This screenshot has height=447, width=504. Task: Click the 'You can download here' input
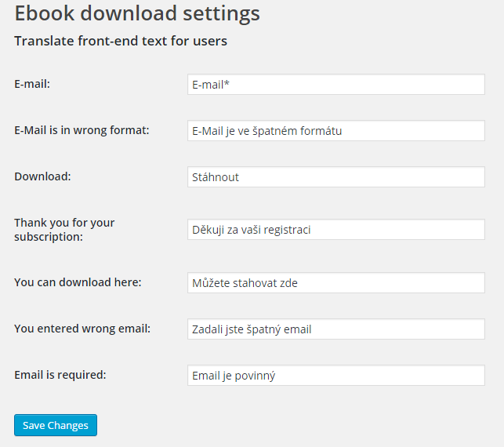[335, 283]
